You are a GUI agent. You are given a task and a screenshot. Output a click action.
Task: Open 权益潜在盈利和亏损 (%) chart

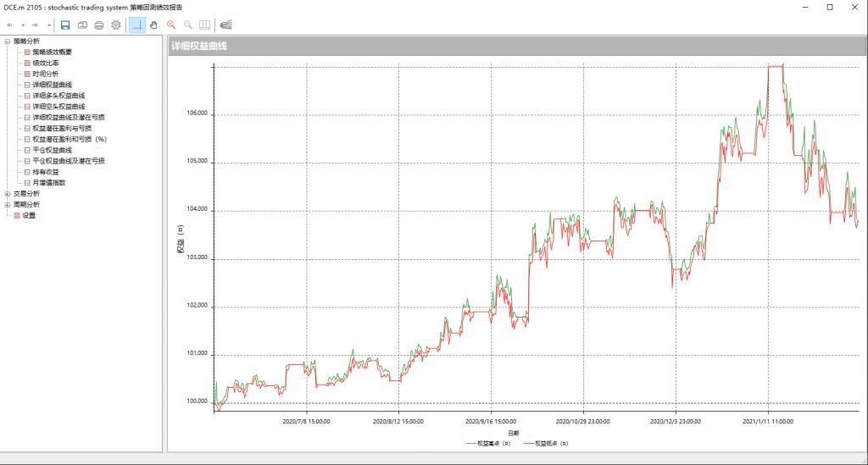pos(70,140)
